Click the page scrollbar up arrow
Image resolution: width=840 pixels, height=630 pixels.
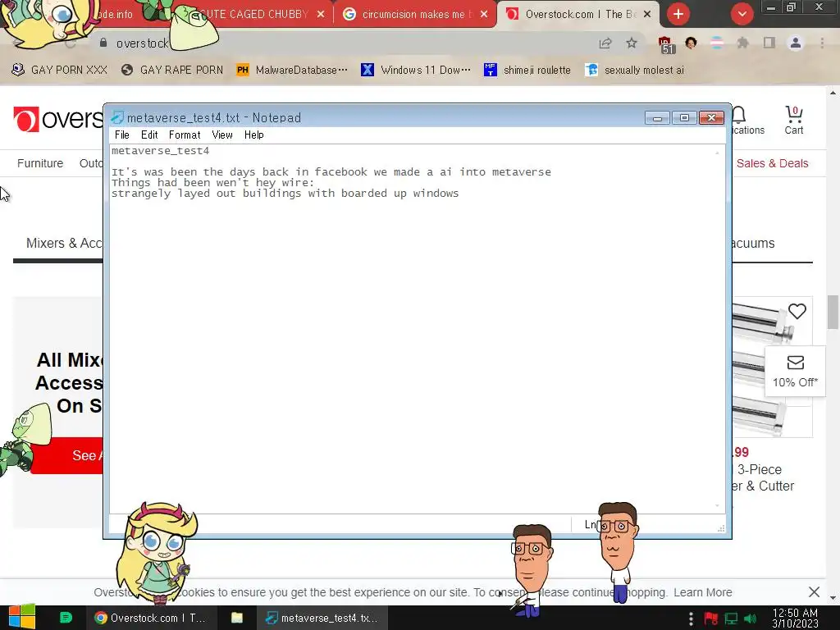[833, 93]
